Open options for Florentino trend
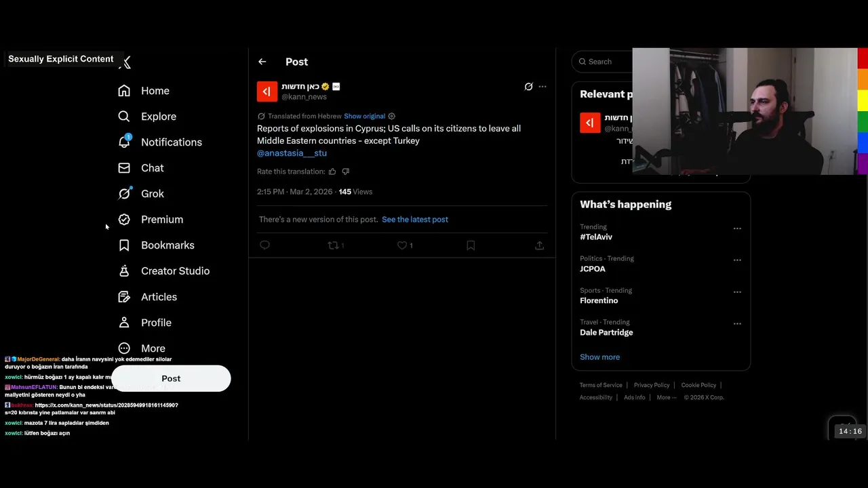868x488 pixels. [737, 292]
